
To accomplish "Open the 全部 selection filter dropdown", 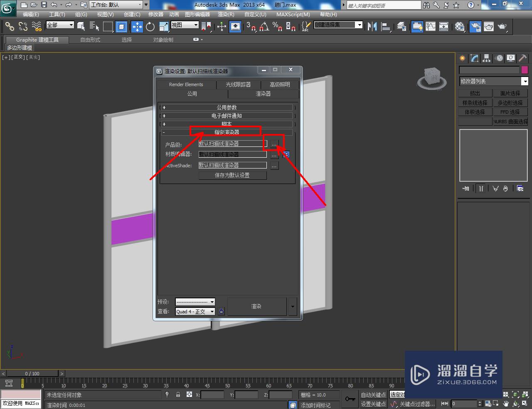I will point(60,25).
